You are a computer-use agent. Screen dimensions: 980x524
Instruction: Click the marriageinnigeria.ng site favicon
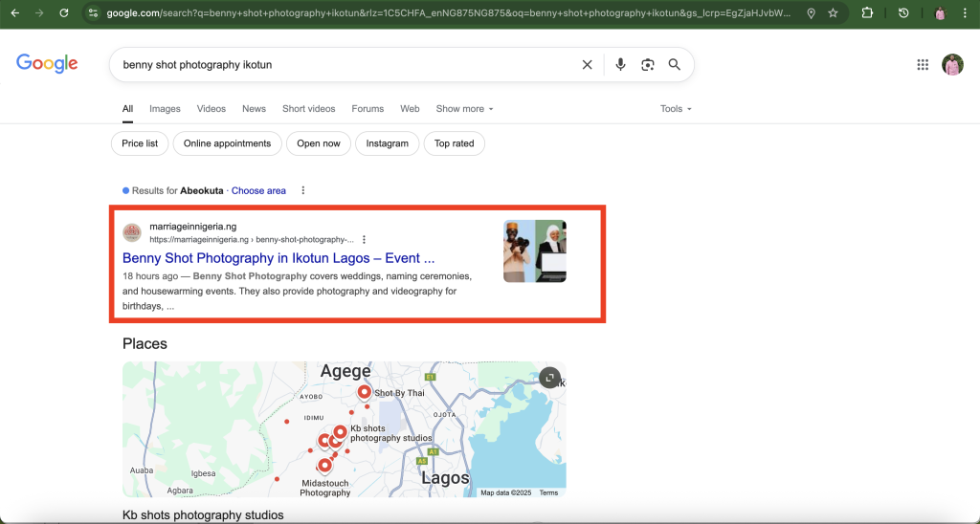pyautogui.click(x=132, y=233)
